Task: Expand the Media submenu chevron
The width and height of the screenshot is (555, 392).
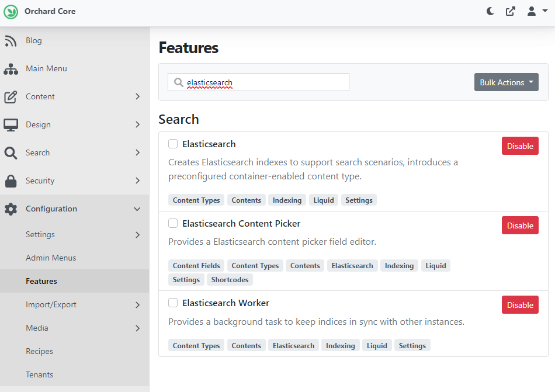Action: point(138,328)
